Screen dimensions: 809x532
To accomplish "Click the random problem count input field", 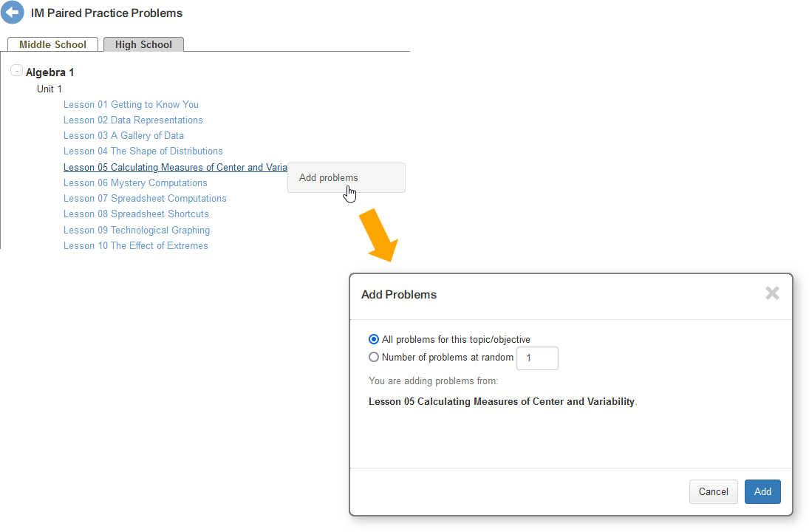I will click(x=537, y=358).
